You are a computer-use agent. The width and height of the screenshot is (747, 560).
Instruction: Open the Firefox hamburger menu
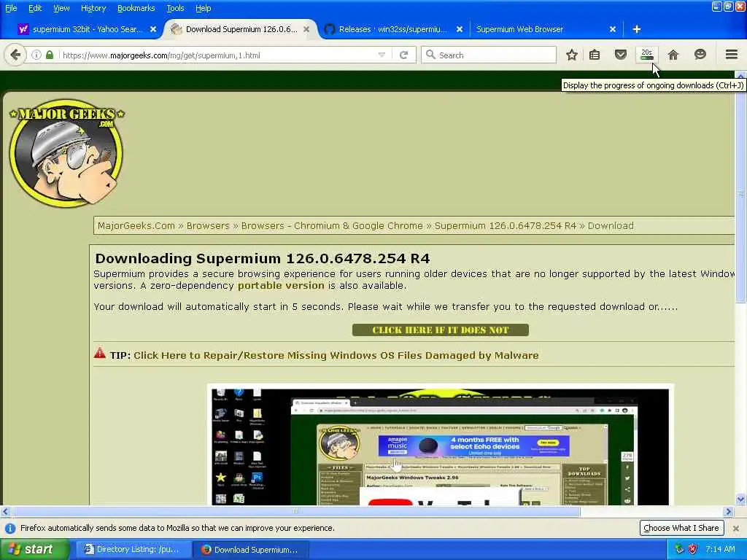click(732, 55)
